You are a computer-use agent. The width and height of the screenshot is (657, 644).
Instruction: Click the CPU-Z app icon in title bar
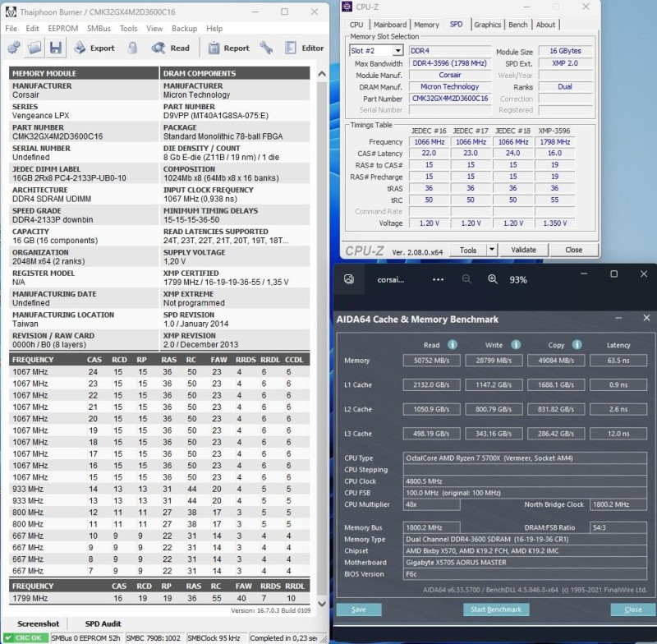point(347,7)
